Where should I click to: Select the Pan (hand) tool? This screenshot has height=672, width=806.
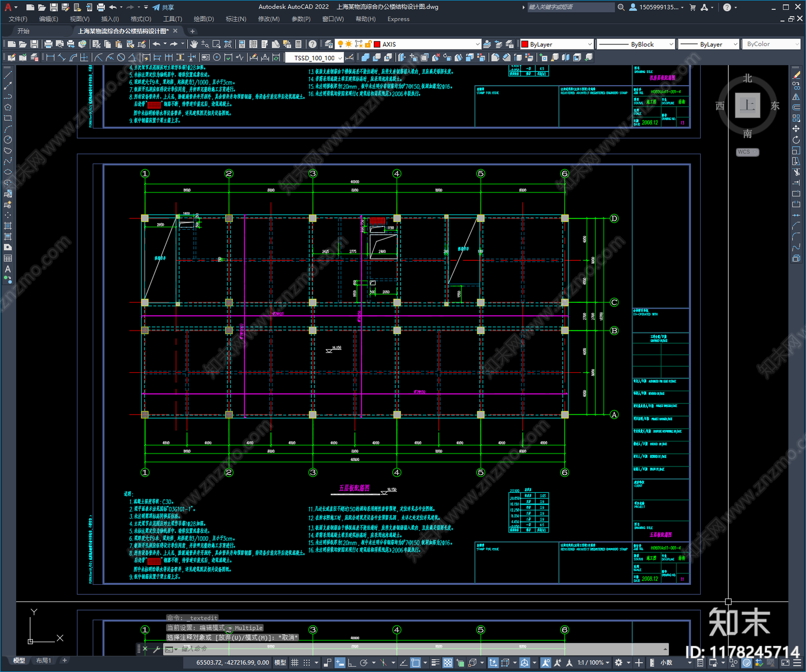(194, 44)
